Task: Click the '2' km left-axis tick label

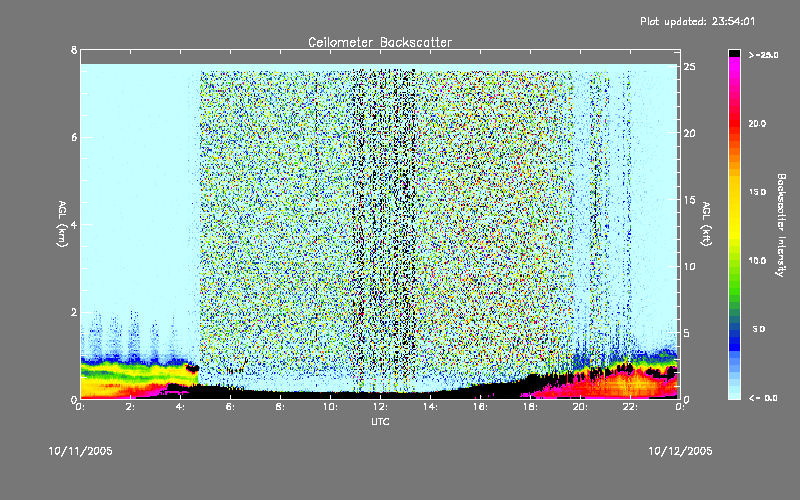Action: point(74,312)
